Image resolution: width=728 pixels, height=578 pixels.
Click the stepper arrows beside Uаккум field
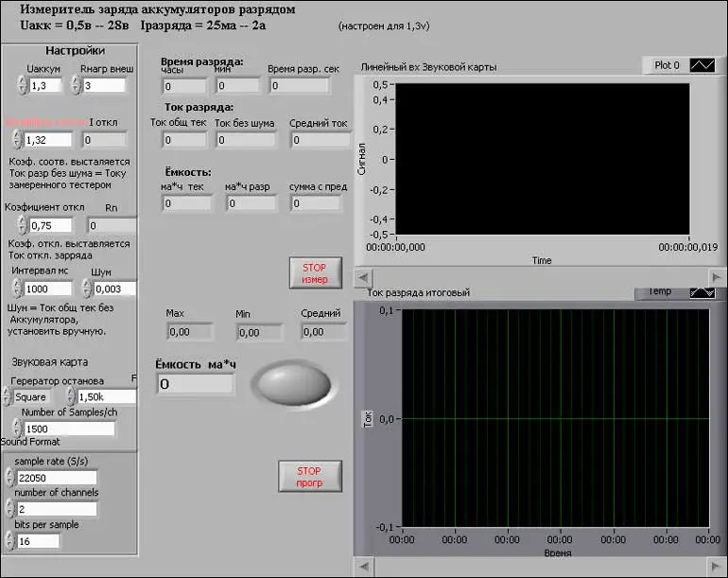click(22, 85)
